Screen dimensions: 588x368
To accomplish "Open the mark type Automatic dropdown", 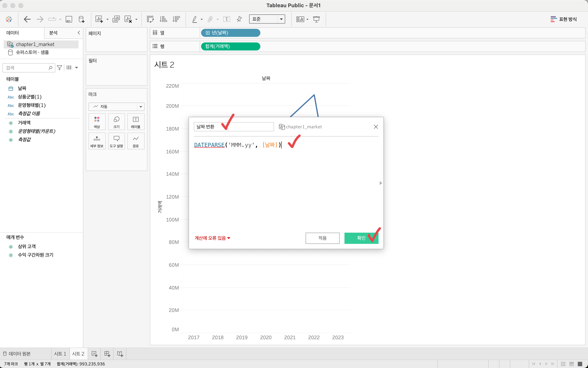I will pos(116,107).
